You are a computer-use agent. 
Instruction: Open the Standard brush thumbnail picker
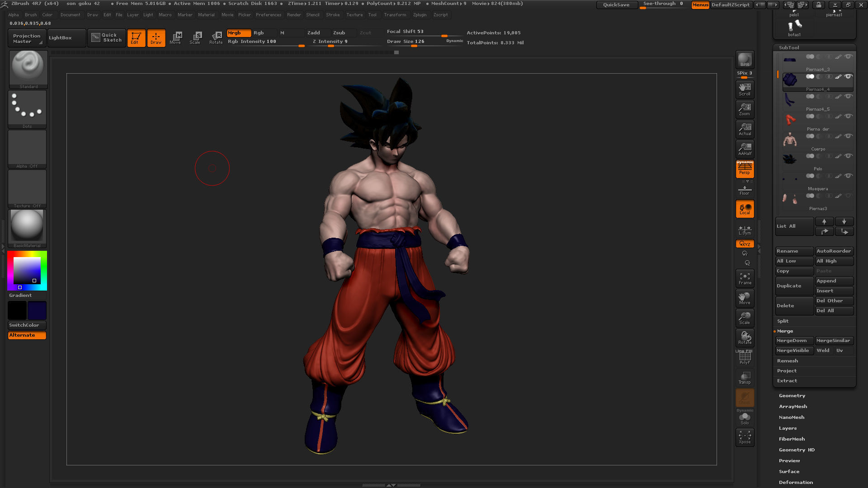pos(28,69)
